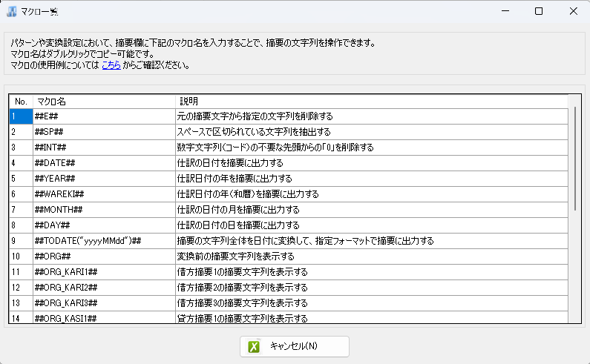Click the マクロ名 column header
Screen dimensions: 590x364
104,101
